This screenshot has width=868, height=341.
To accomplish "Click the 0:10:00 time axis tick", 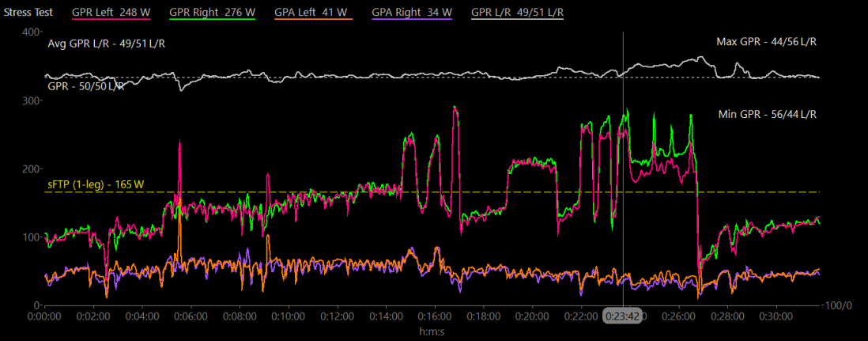I will (289, 316).
